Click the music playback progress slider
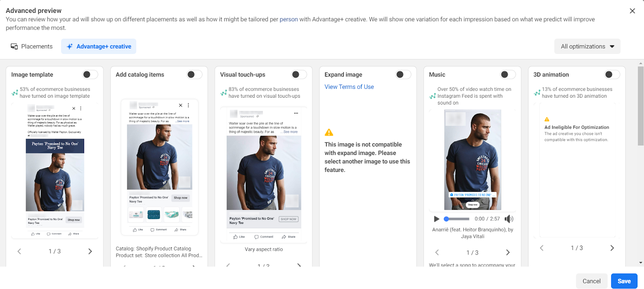 point(457,219)
